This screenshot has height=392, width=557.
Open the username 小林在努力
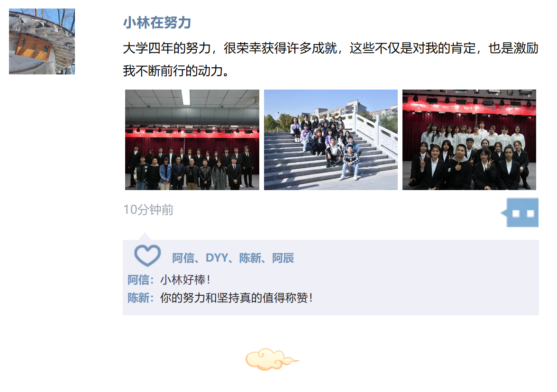[x=157, y=23]
